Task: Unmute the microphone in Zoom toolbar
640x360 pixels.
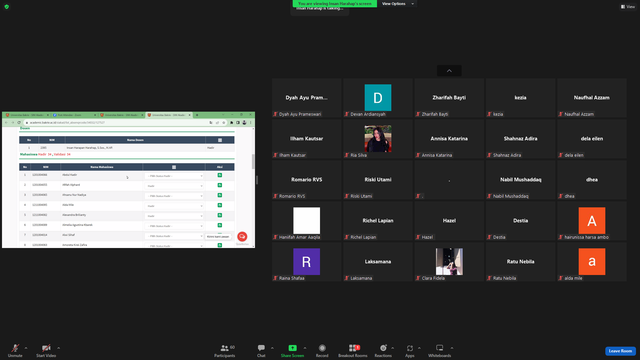Action: click(x=15, y=350)
